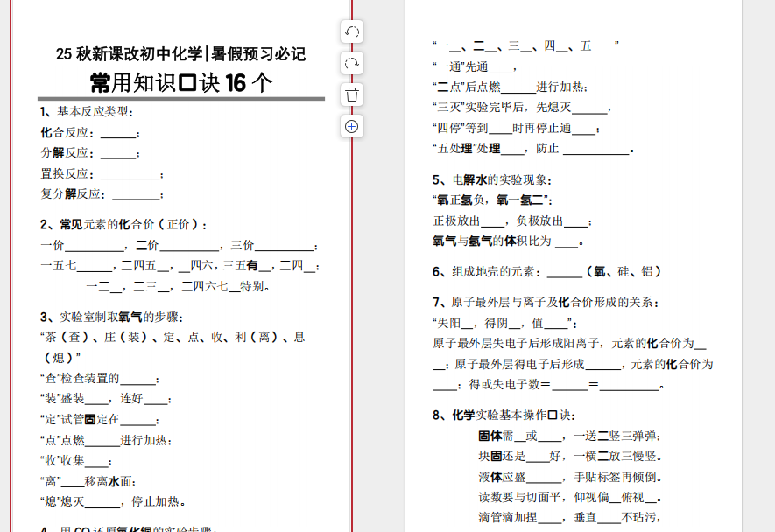The width and height of the screenshot is (775, 532).
Task: Rotate the page clockwise
Action: [351, 64]
